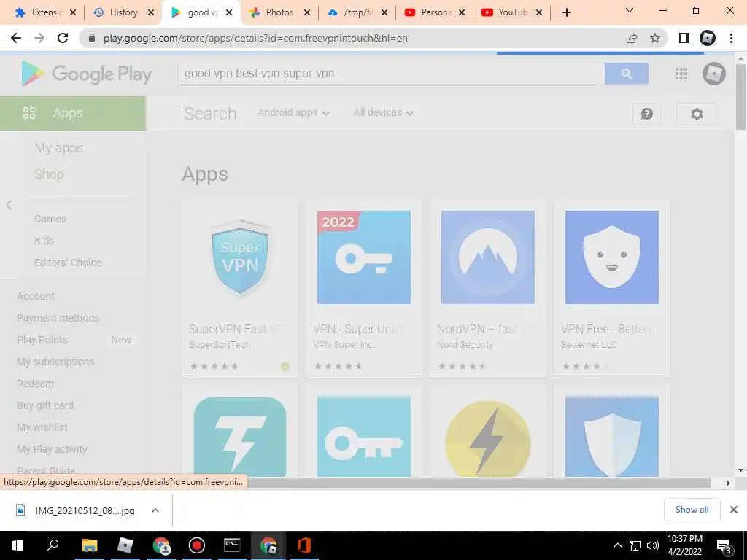Show hidden system tray icons
The image size is (747, 560).
[617, 545]
